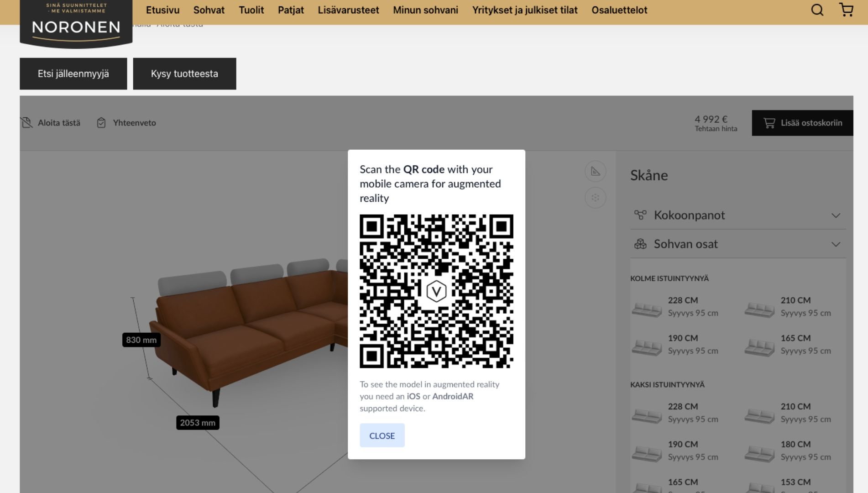The image size is (868, 493).
Task: Click the 2053 mm dimension label
Action: coord(198,423)
